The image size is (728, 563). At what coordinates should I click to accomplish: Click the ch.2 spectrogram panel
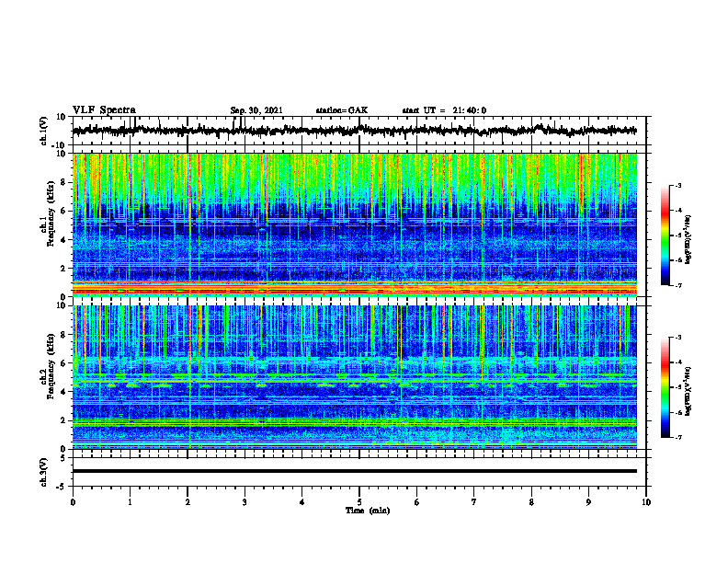354,377
